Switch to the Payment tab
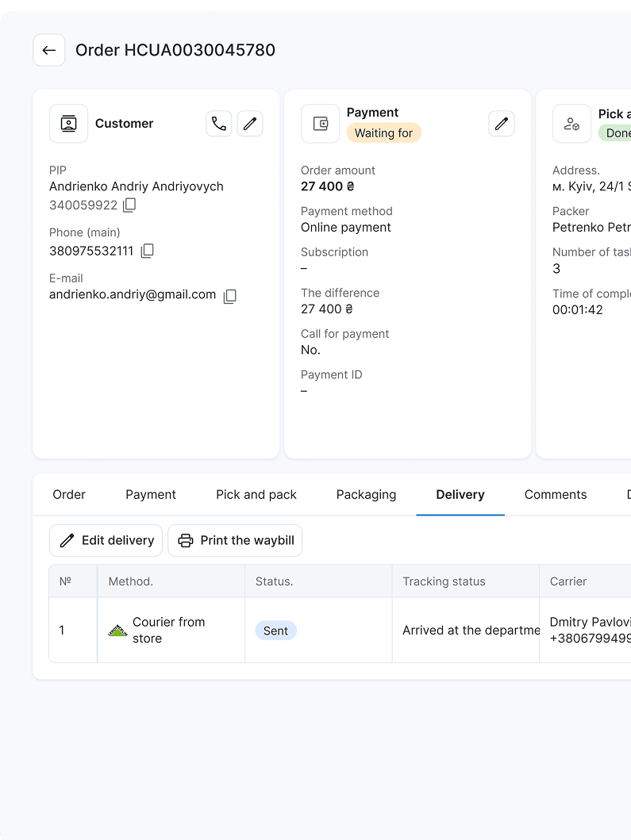 tap(151, 494)
